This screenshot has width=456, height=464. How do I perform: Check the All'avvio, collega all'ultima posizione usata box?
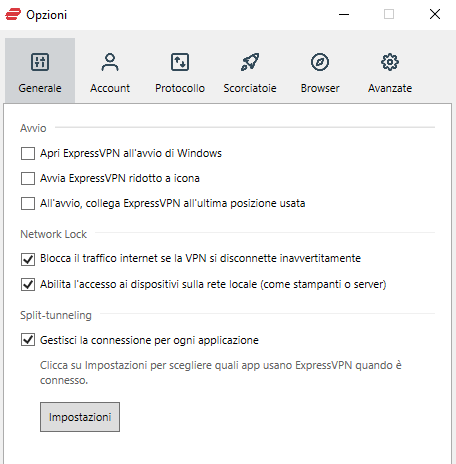click(x=28, y=203)
